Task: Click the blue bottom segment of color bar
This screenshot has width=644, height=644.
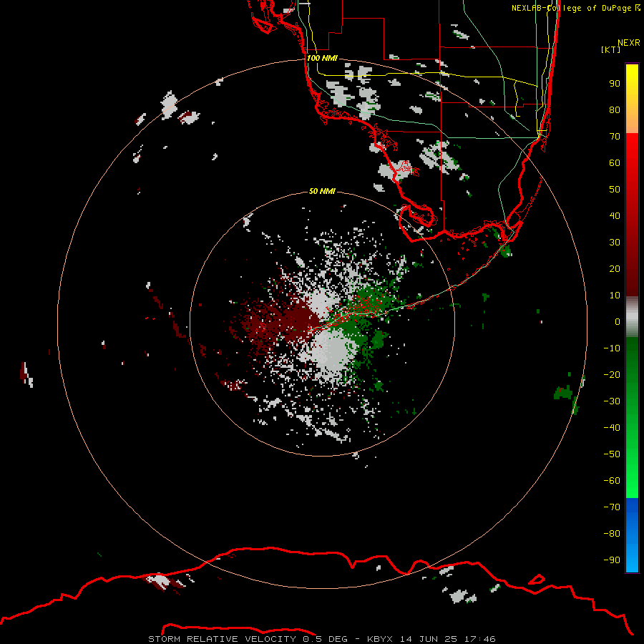Action: (x=632, y=535)
